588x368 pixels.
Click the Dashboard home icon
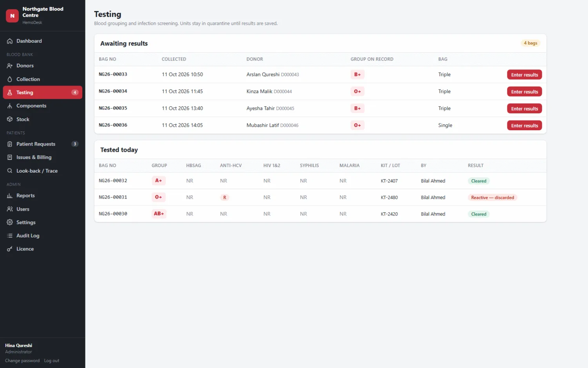(10, 41)
